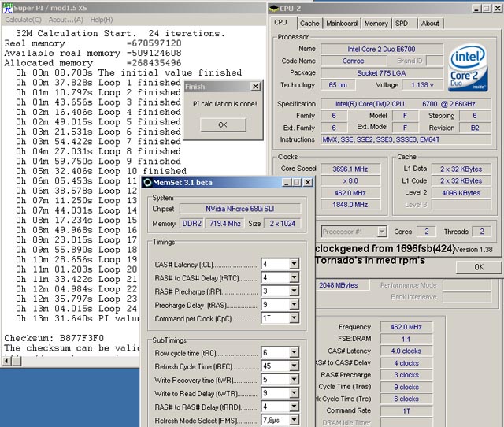Click the Super PI title bar icon
The height and width of the screenshot is (427, 504).
pyautogui.click(x=7, y=8)
